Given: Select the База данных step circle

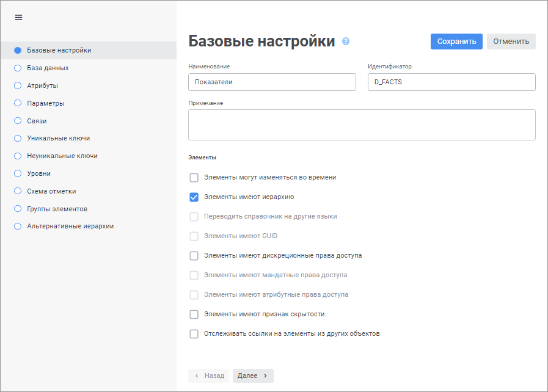Looking at the screenshot, I should coord(18,68).
